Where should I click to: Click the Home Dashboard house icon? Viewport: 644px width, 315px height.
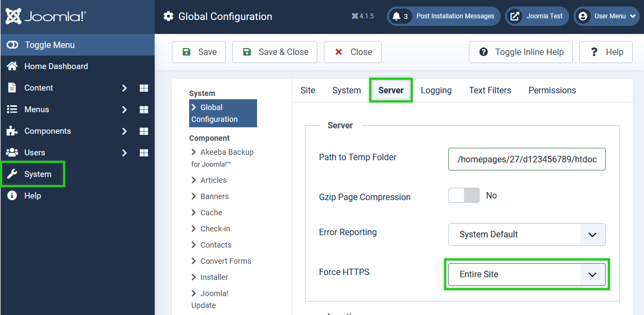click(x=12, y=66)
